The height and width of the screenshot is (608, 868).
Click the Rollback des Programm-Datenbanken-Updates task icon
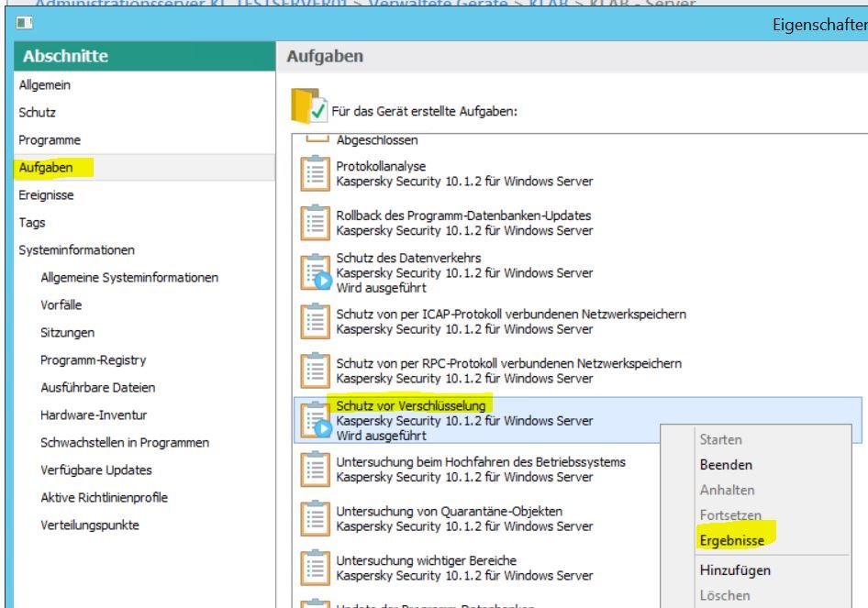point(315,222)
